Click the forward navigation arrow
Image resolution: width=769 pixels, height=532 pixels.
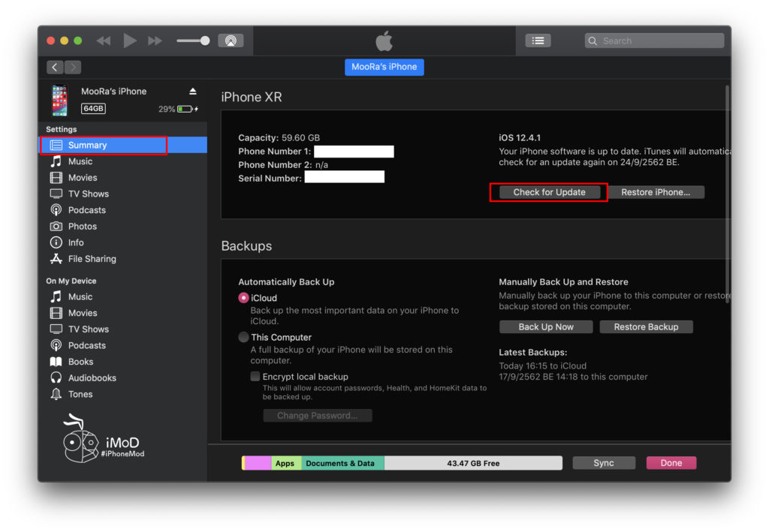click(73, 67)
